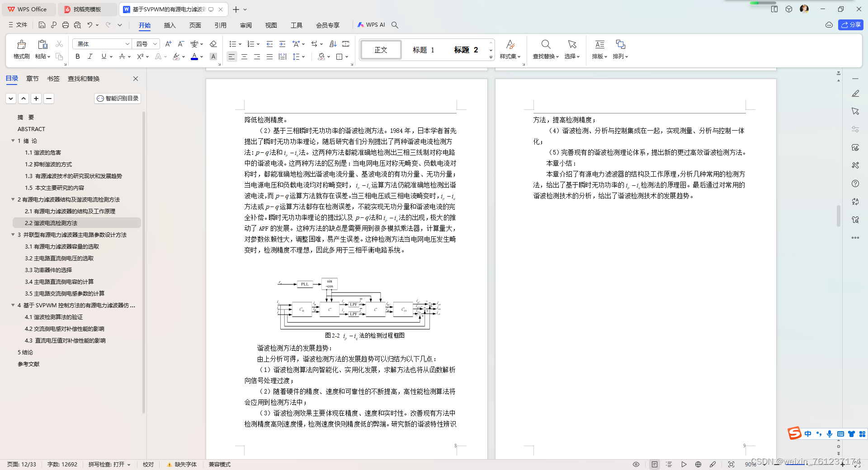Click the eye protection mode status icon
The width and height of the screenshot is (868, 470).
pyautogui.click(x=636, y=464)
